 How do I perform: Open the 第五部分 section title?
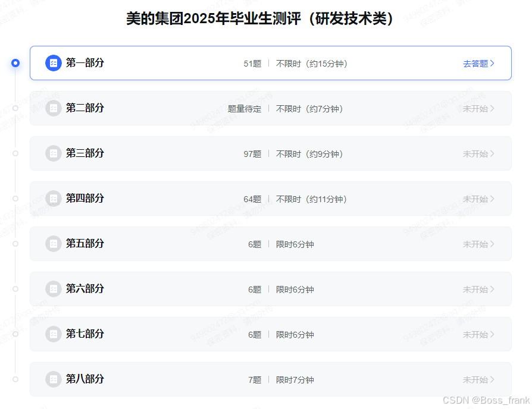click(x=85, y=243)
